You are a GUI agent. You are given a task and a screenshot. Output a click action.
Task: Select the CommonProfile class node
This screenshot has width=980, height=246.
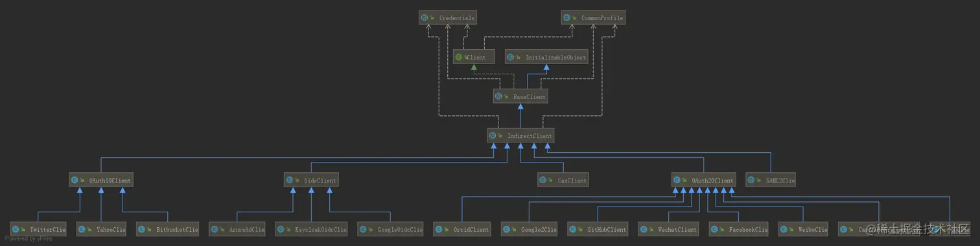(594, 17)
